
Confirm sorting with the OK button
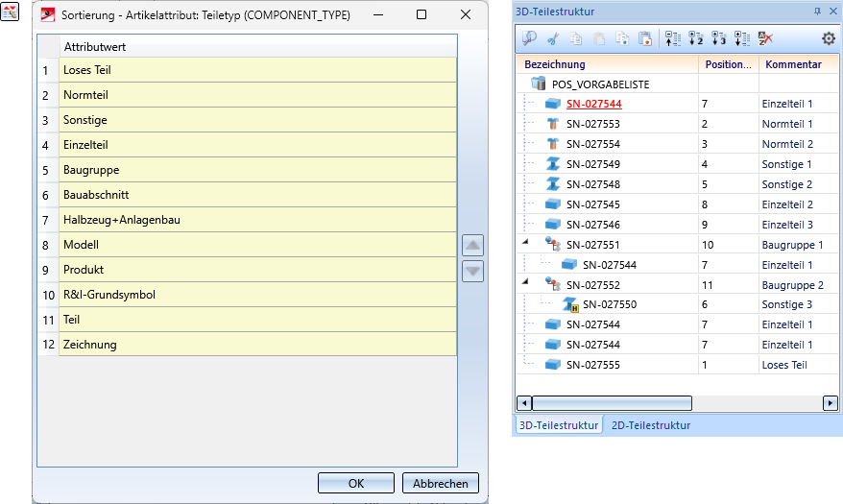point(356,483)
